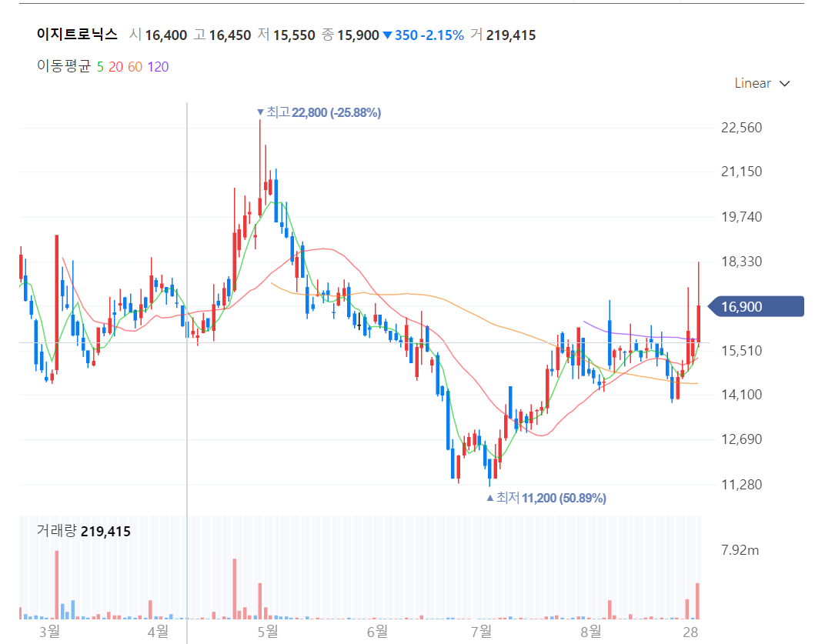Click the 21,150 price axis label
Viewport: 815px width, 644px height.
click(741, 172)
